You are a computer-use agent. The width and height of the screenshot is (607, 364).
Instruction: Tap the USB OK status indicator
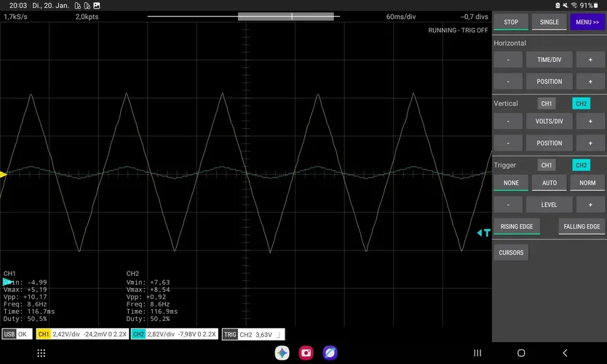tap(17, 334)
